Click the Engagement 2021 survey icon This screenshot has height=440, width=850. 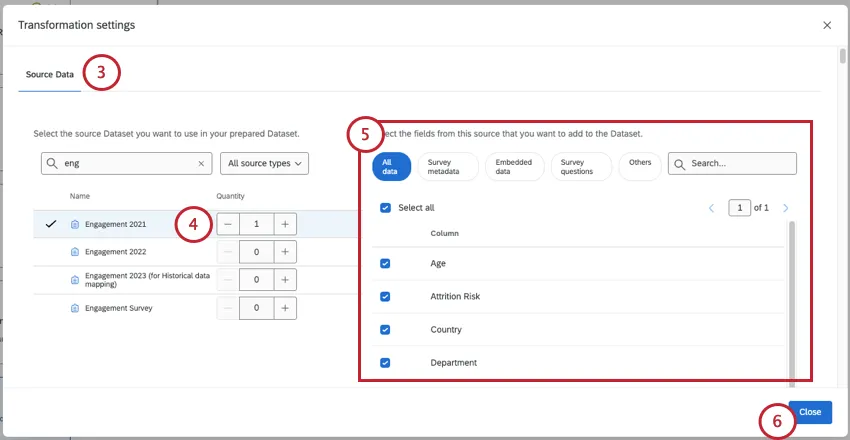(x=75, y=224)
